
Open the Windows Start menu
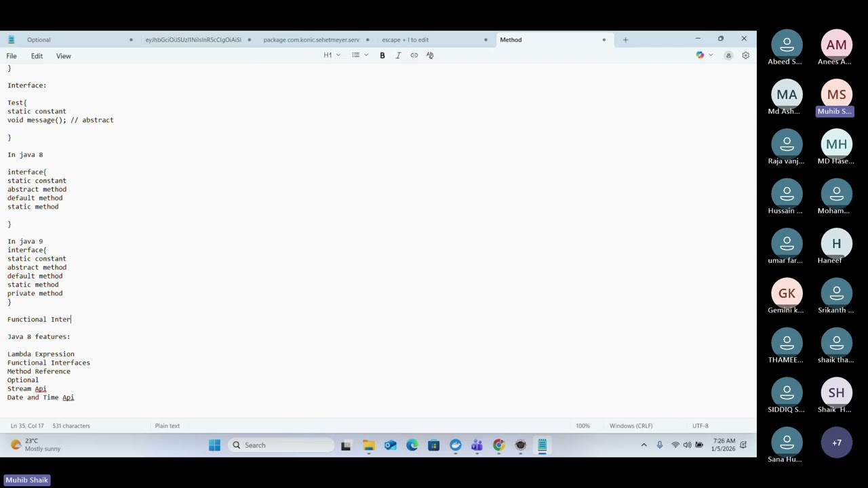214,445
